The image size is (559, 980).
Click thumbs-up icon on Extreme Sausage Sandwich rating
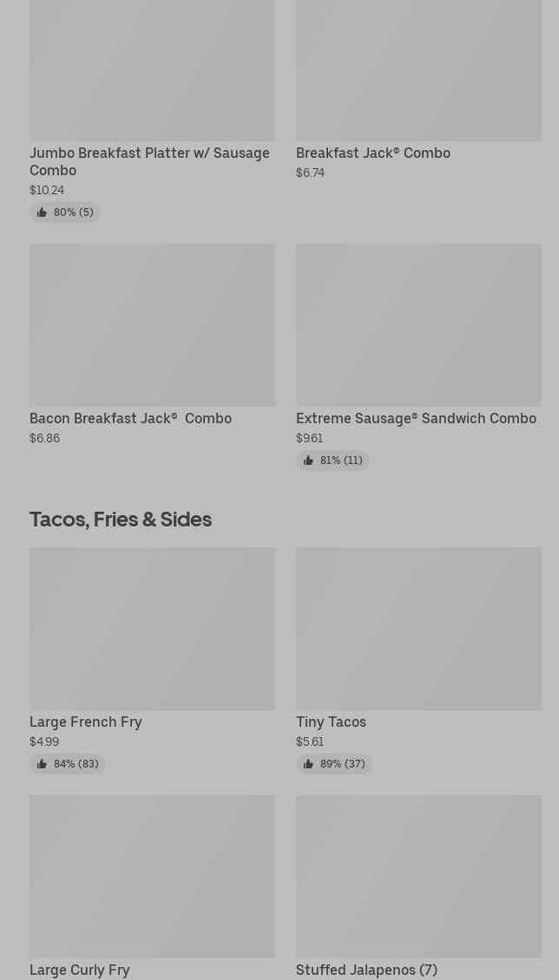(x=308, y=461)
